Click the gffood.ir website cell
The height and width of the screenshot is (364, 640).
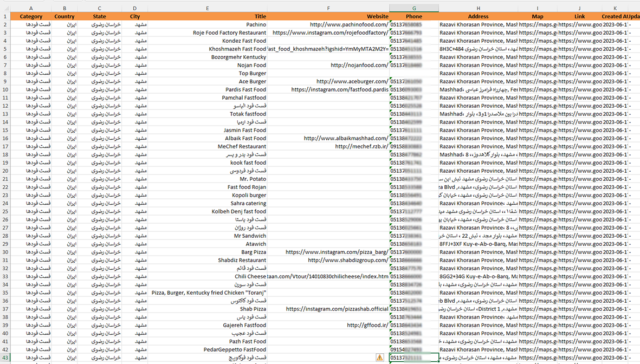328,325
